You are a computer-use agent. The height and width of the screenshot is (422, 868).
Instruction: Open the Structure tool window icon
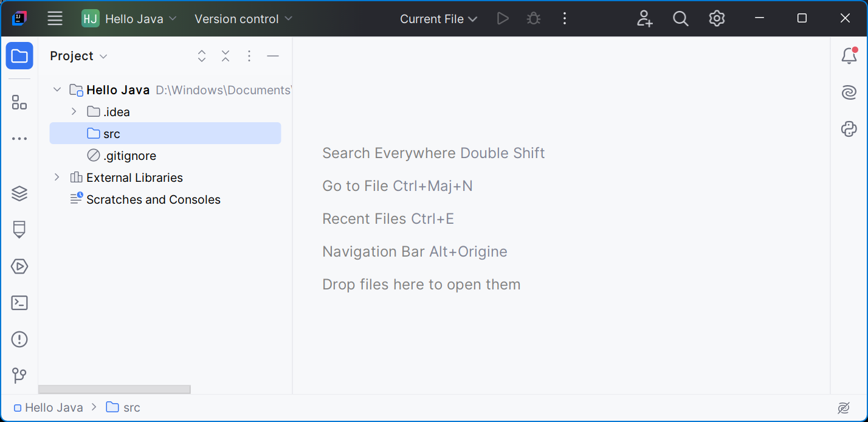click(x=19, y=103)
